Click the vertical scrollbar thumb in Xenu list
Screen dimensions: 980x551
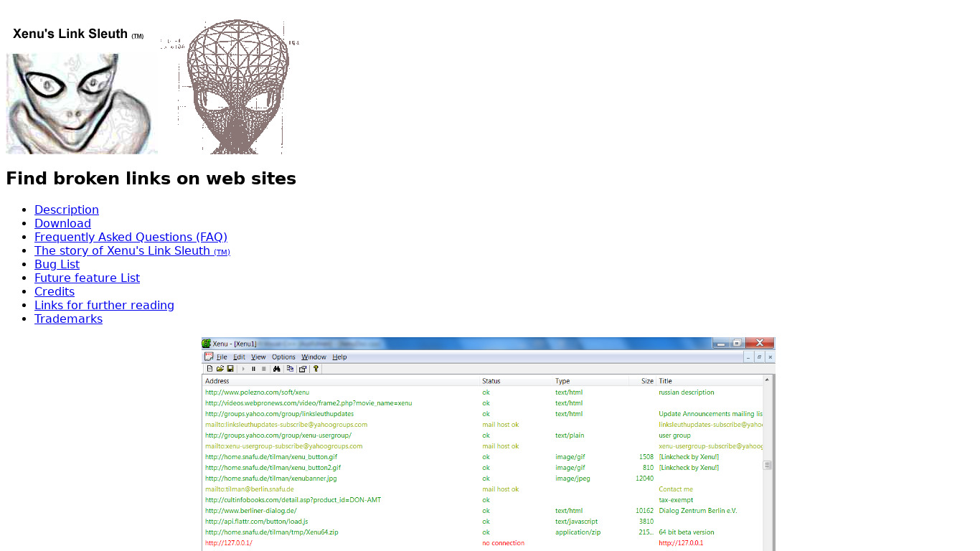768,465
